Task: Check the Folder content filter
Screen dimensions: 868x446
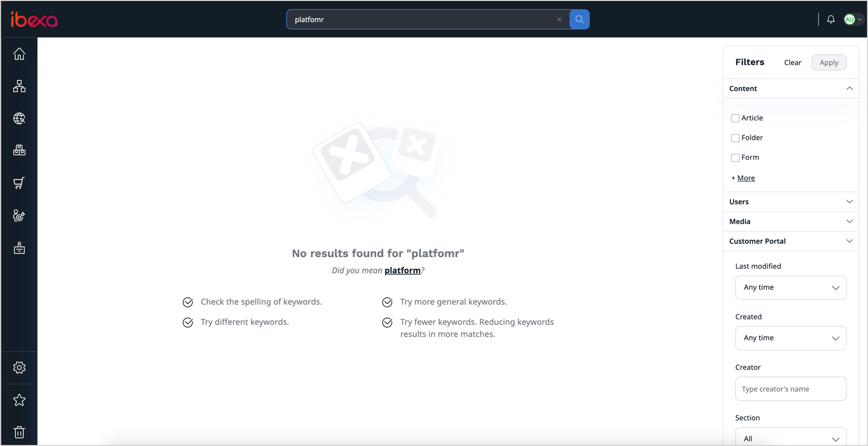Action: click(x=735, y=138)
